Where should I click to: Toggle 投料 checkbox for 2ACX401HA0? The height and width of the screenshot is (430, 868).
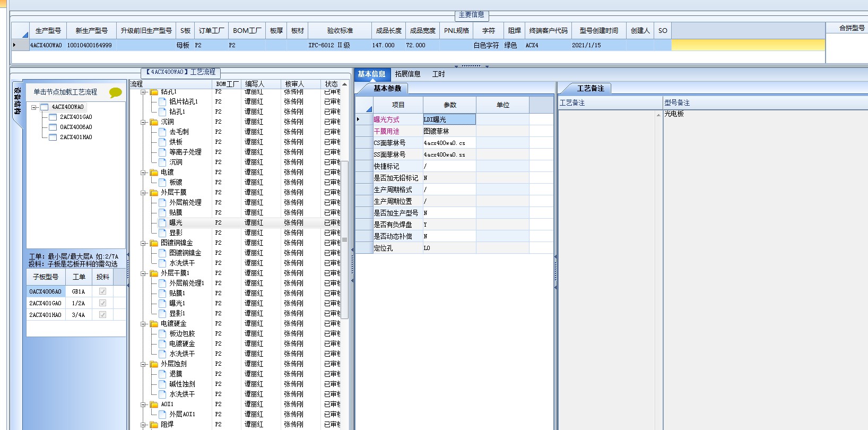tap(102, 315)
